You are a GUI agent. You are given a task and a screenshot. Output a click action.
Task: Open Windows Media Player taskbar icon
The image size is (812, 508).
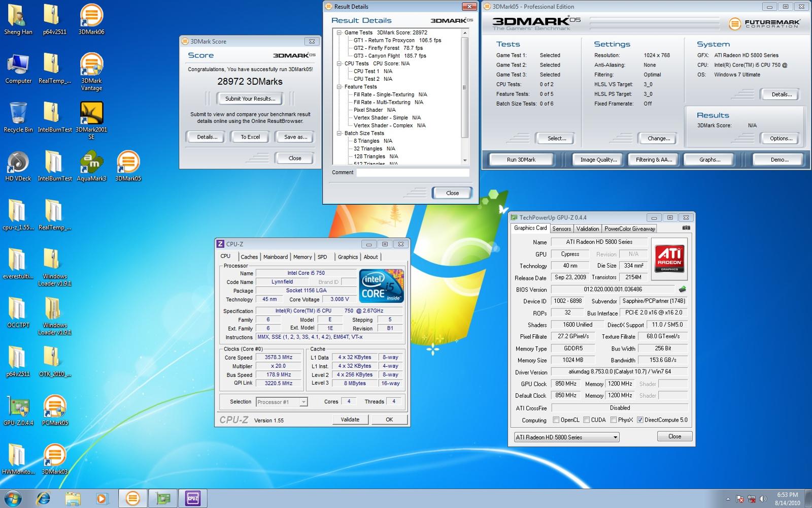click(x=101, y=499)
